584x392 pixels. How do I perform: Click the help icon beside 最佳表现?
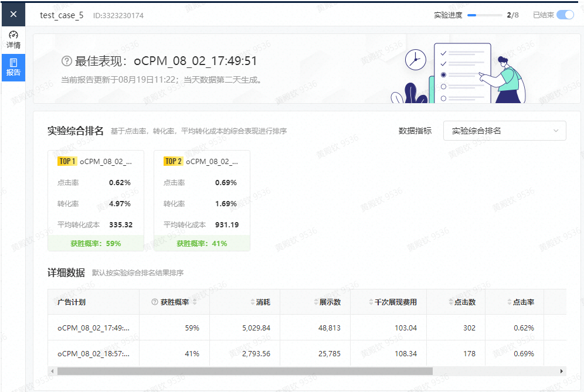click(66, 61)
